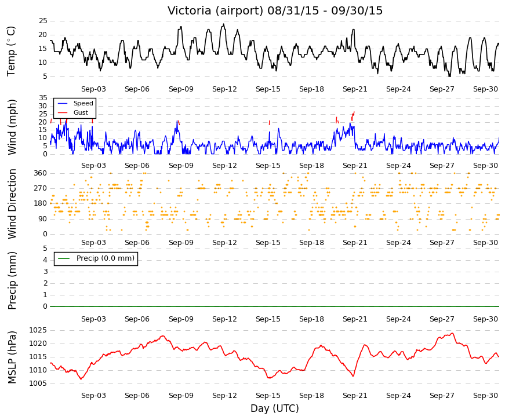Click the green Precip legend line swatch
This screenshot has width=505, height=420.
click(x=63, y=258)
